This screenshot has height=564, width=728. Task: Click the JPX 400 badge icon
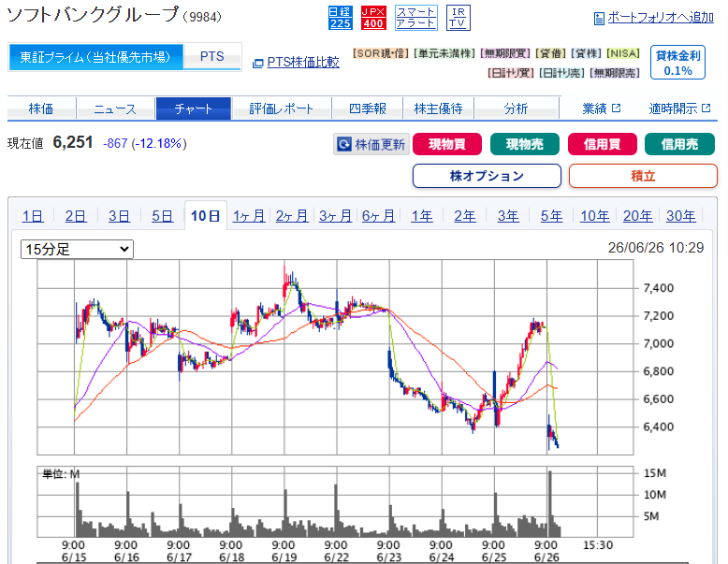[373, 18]
